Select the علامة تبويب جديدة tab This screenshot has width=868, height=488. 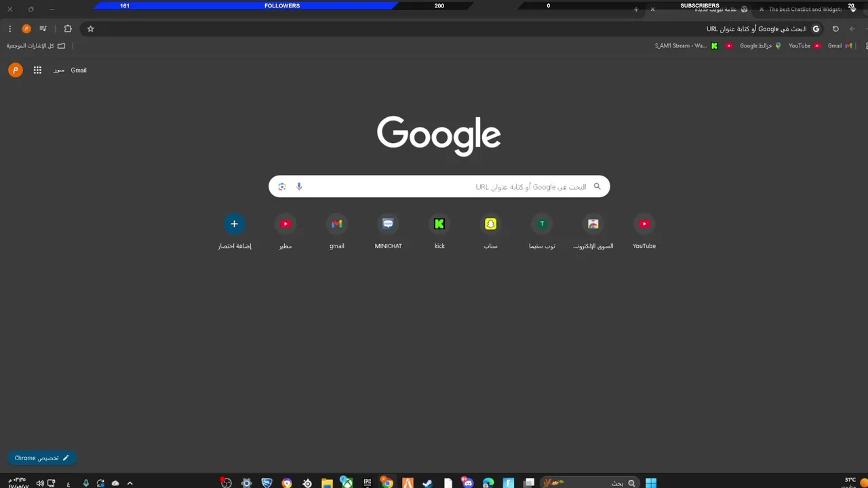(x=698, y=9)
